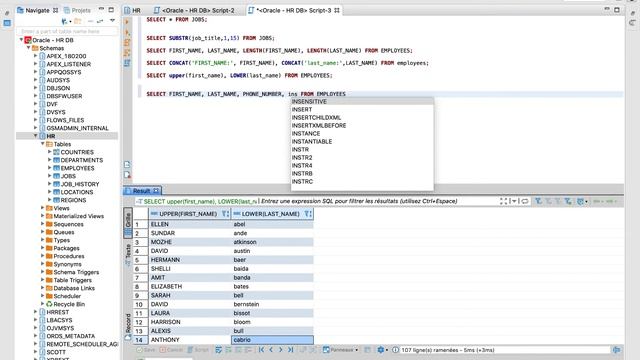
Task: Click the previous-row arrow in results toolbar
Action: pos(271,350)
